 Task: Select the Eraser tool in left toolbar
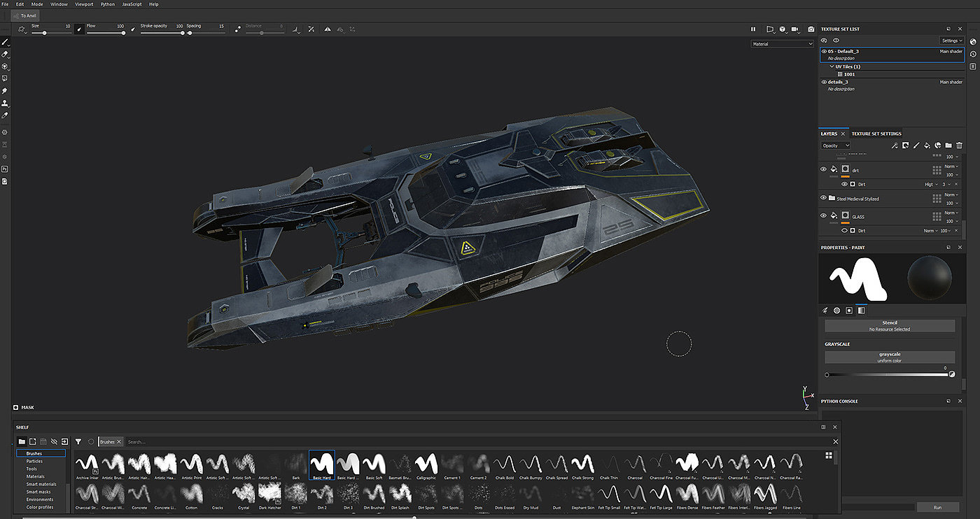(5, 54)
